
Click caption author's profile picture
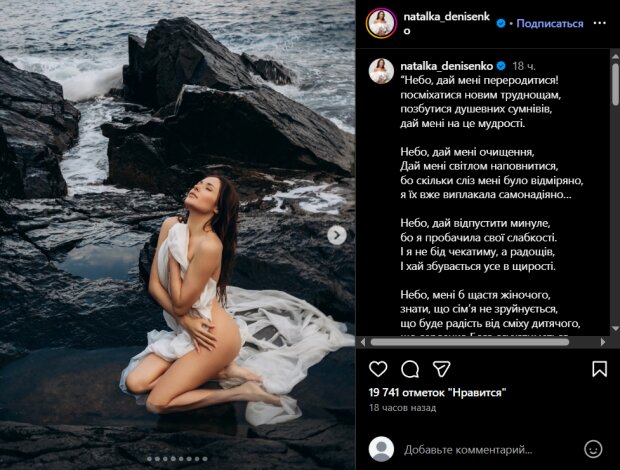[x=381, y=71]
